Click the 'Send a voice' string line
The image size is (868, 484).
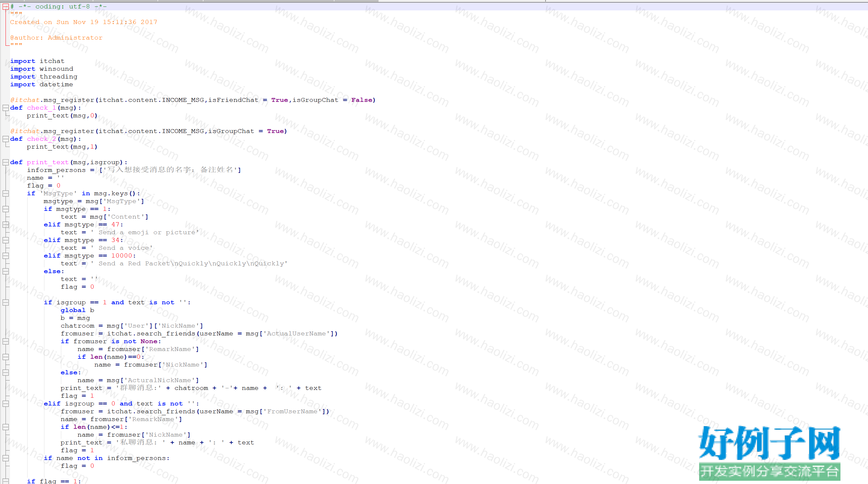point(107,248)
